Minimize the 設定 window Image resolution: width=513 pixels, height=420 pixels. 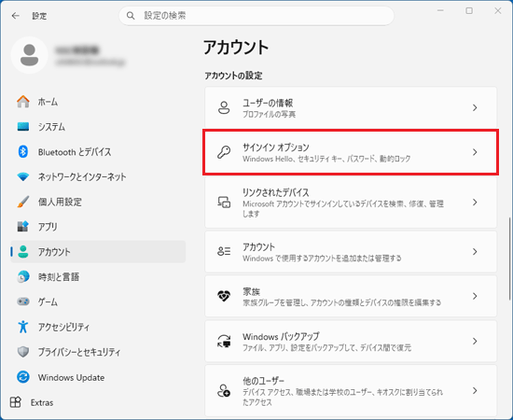click(440, 11)
